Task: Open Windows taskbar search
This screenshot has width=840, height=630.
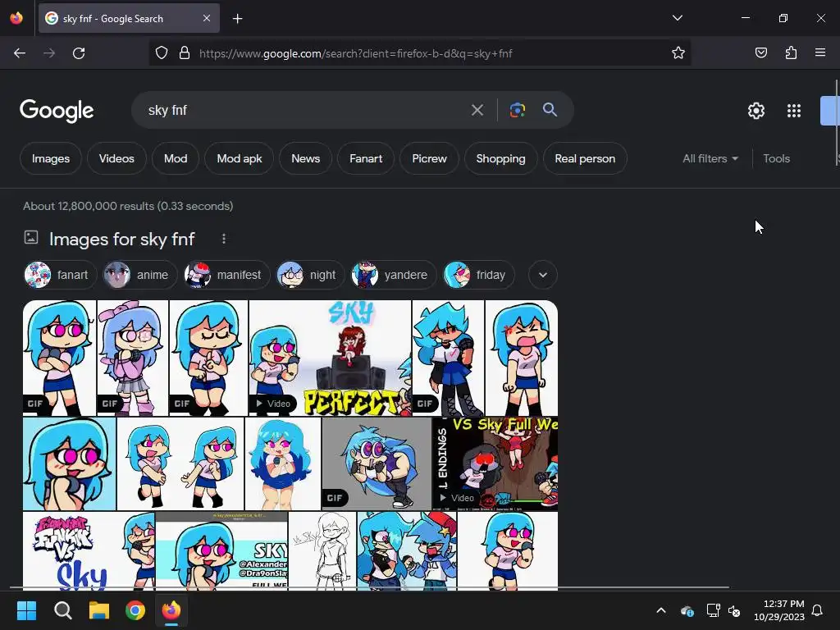Action: coord(62,610)
